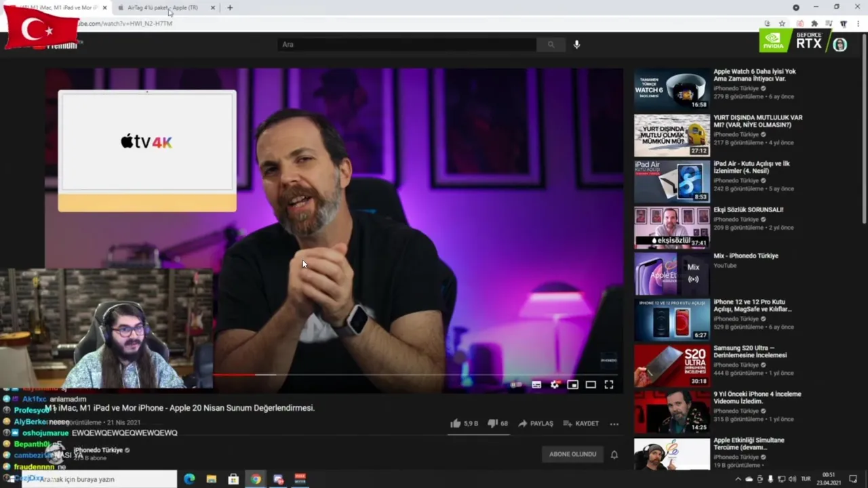The image size is (868, 488).
Task: Click the Windows taskbar search box
Action: point(99,479)
